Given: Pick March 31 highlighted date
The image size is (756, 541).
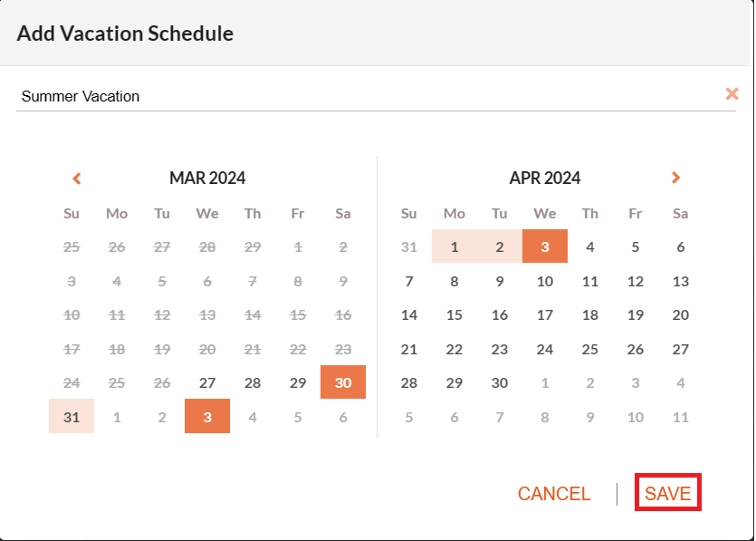Looking at the screenshot, I should coord(72,416).
